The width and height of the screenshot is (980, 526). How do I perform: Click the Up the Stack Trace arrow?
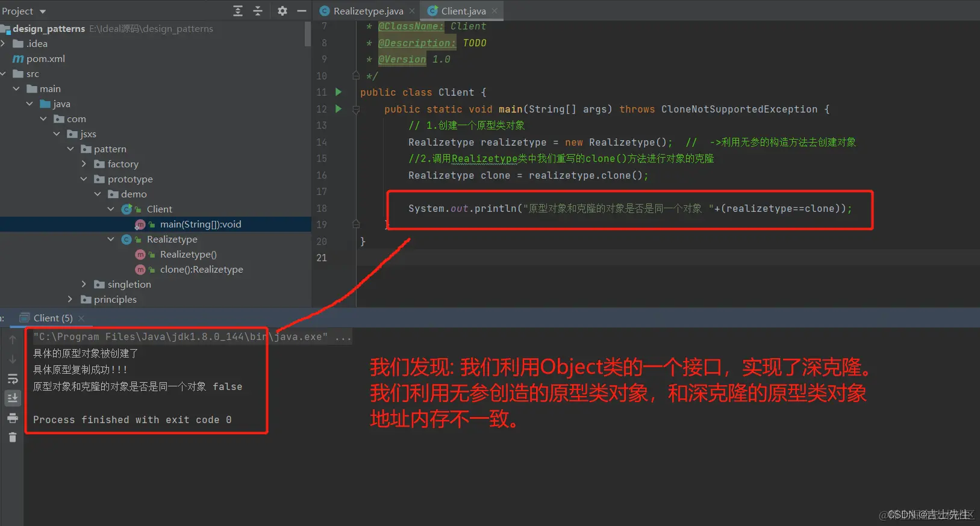click(x=12, y=339)
